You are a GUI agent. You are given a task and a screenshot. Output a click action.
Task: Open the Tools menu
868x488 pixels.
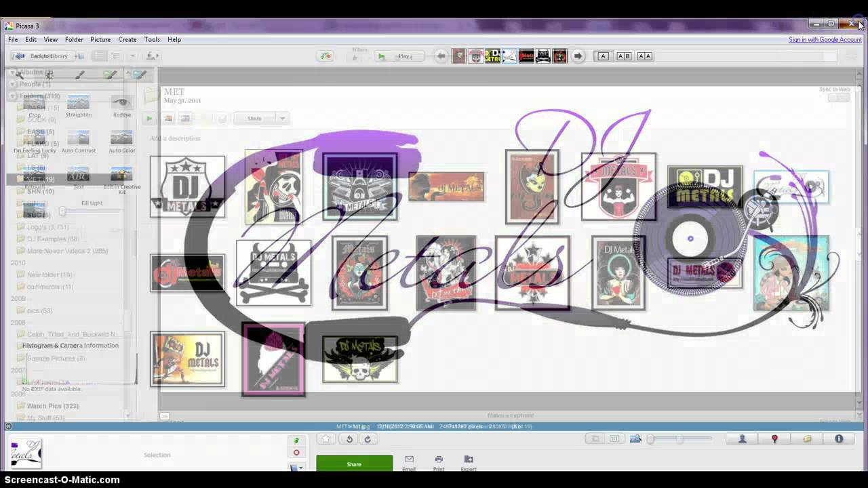(x=152, y=40)
